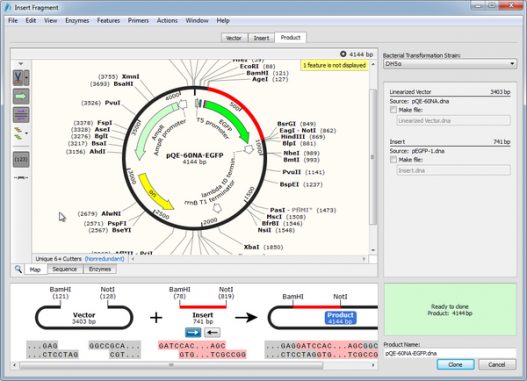Click the Vector 3403 bp diagram label
The height and width of the screenshot is (381, 527).
[x=84, y=318]
